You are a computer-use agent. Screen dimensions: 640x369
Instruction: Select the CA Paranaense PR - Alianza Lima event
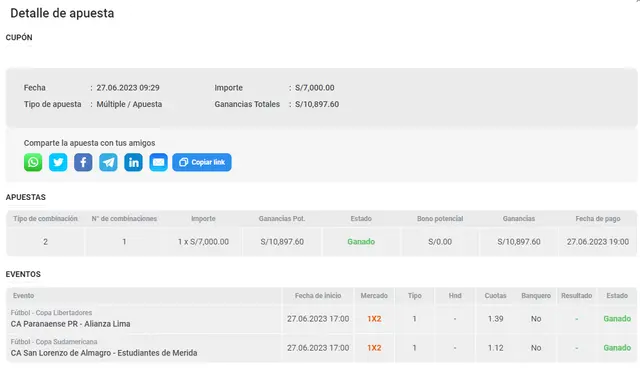pos(71,324)
